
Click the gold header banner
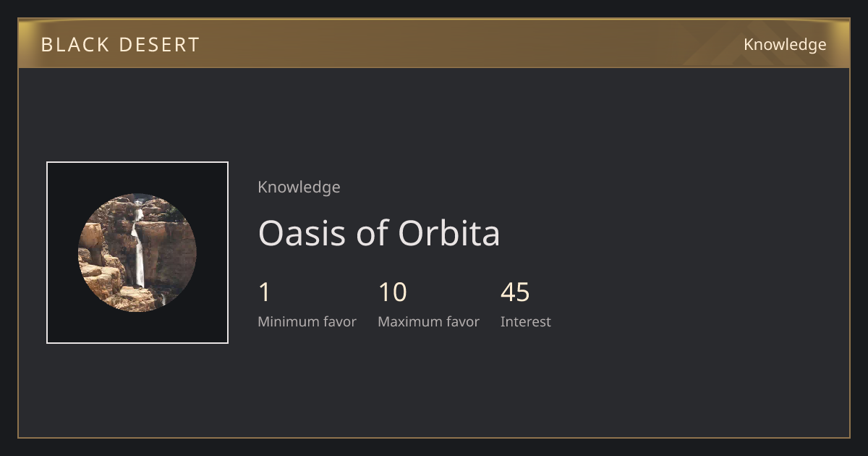pos(434,43)
